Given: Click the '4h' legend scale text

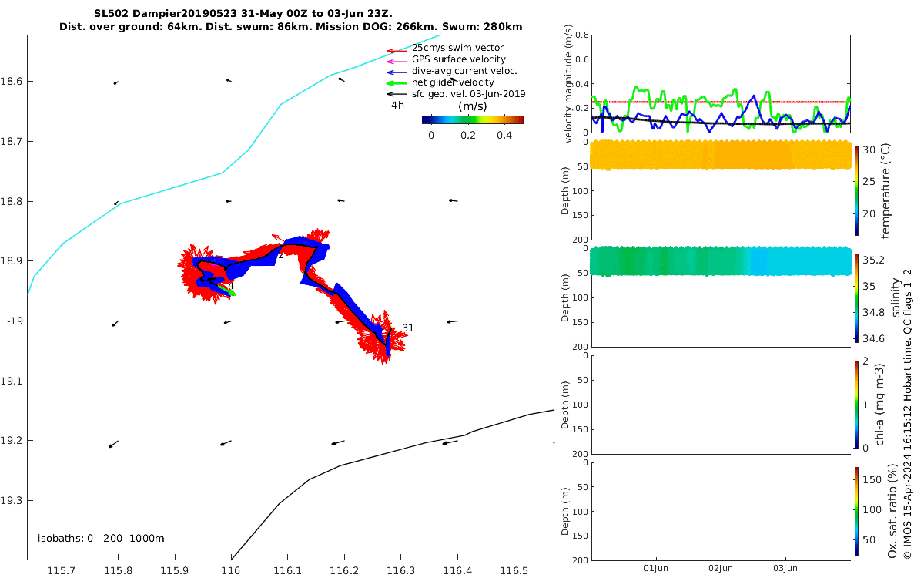Looking at the screenshot, I should pos(397,106).
